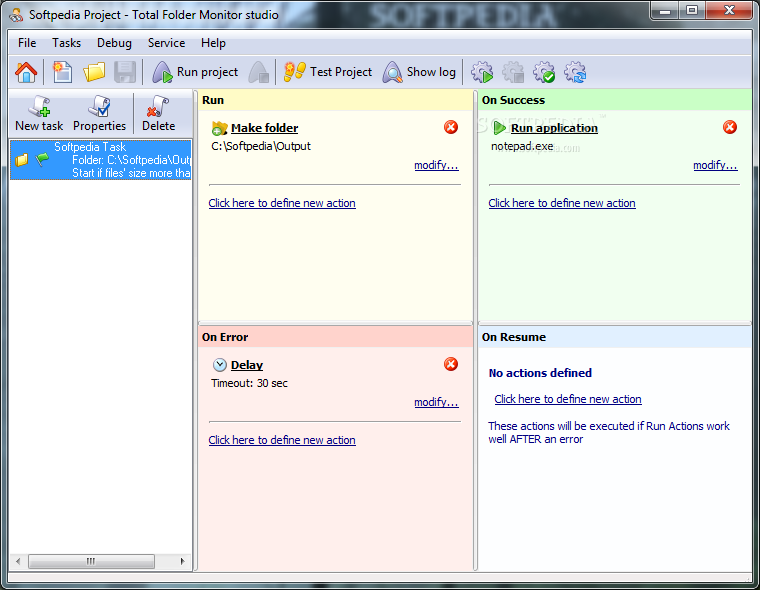Select the Softpedia Task entry
Image resolution: width=760 pixels, height=590 pixels.
(101, 160)
